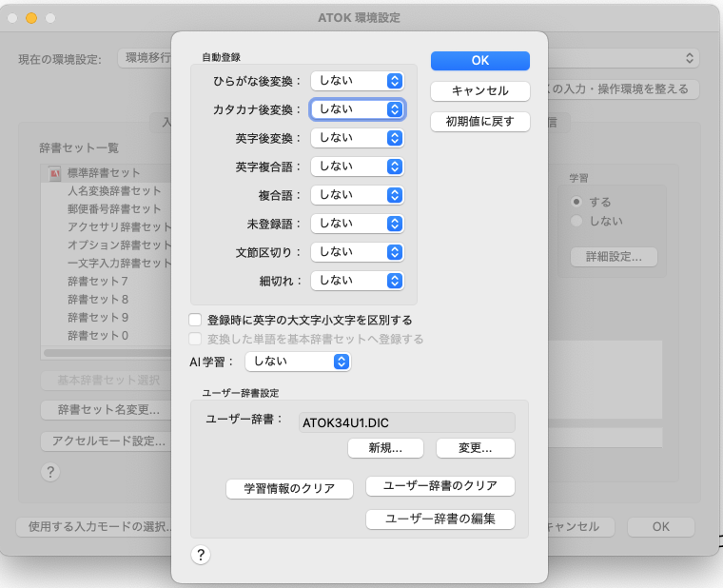Toggle 変換した単語を基本辞書セットへ登録する checkbox
Image resolution: width=723 pixels, height=588 pixels.
coord(195,339)
